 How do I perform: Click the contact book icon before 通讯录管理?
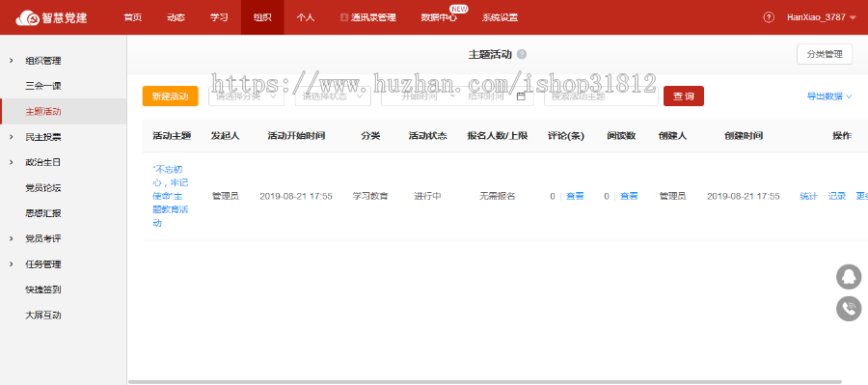(343, 17)
